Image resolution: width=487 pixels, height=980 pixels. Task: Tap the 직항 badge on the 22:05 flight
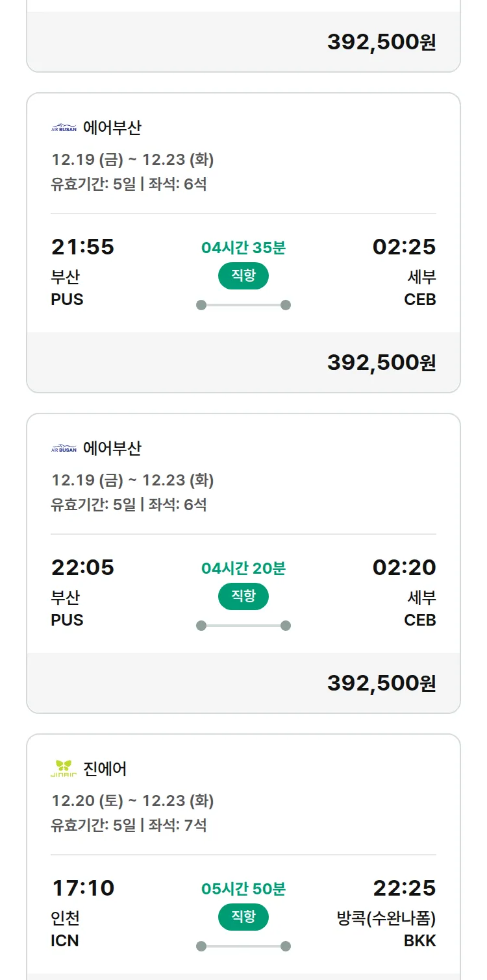coord(243,596)
